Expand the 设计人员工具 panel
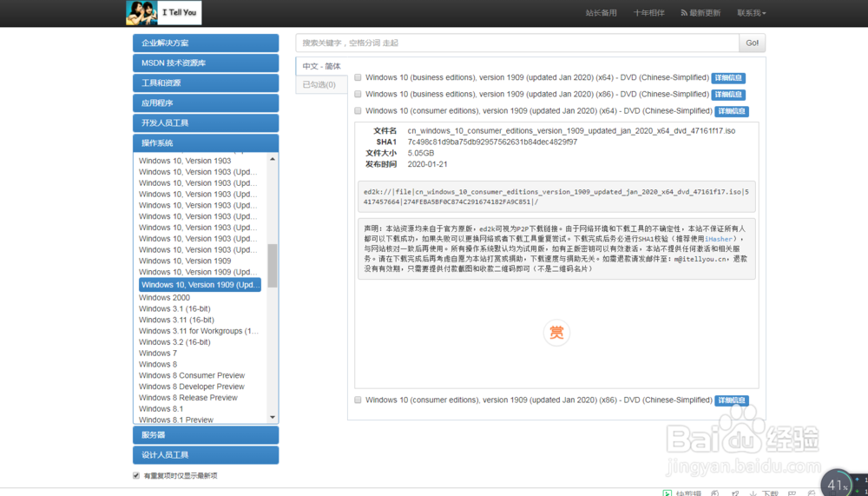The image size is (868, 496). [x=206, y=455]
